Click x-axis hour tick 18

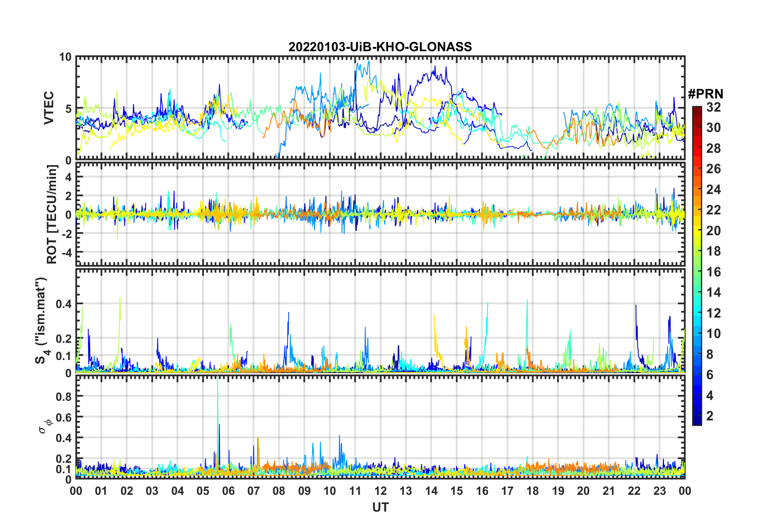[x=533, y=490]
